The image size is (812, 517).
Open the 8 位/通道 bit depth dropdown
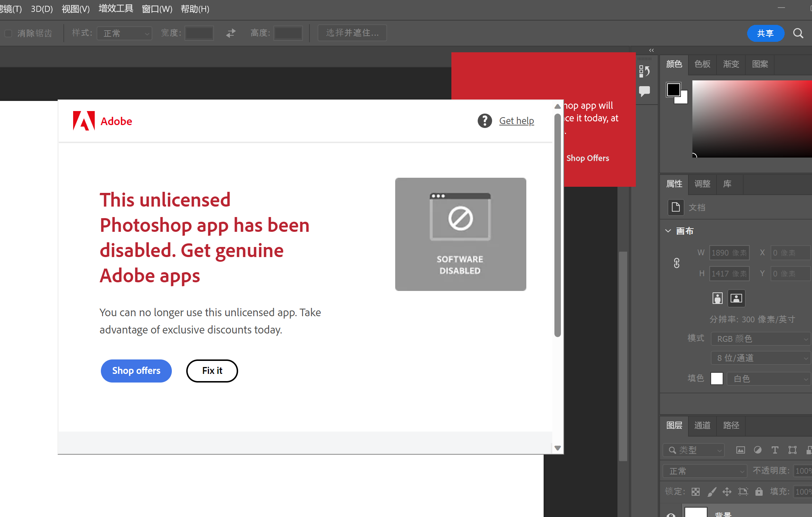pos(760,358)
